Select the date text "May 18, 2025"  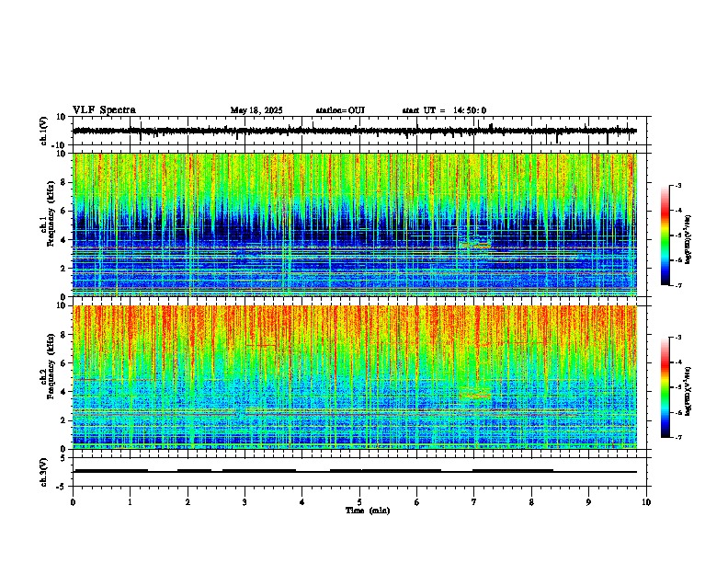[x=256, y=110]
